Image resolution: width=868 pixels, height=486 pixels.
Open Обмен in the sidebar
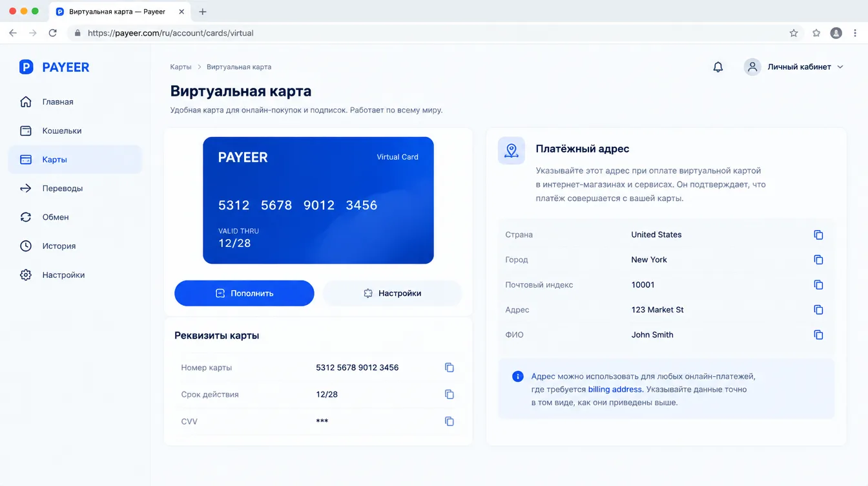click(x=75, y=217)
